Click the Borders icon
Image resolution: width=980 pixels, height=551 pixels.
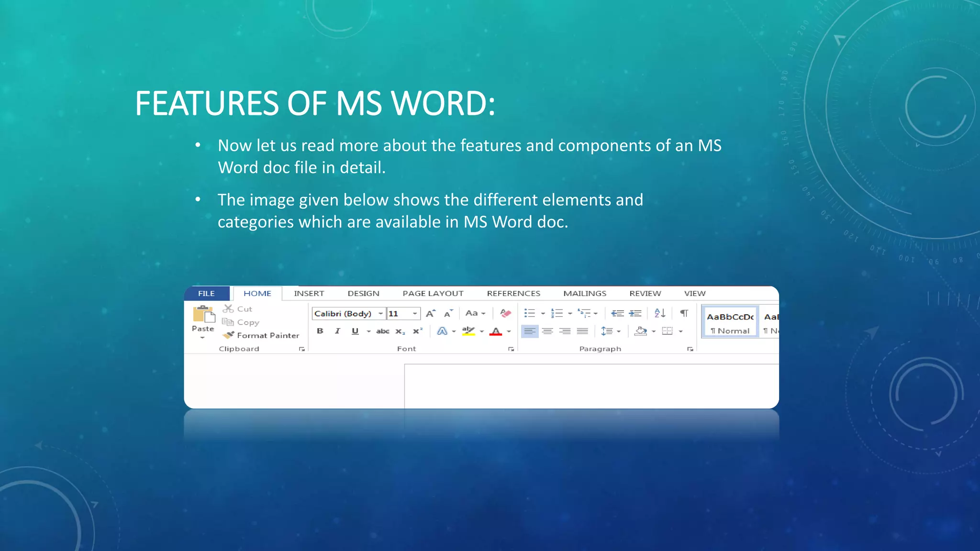tap(667, 331)
